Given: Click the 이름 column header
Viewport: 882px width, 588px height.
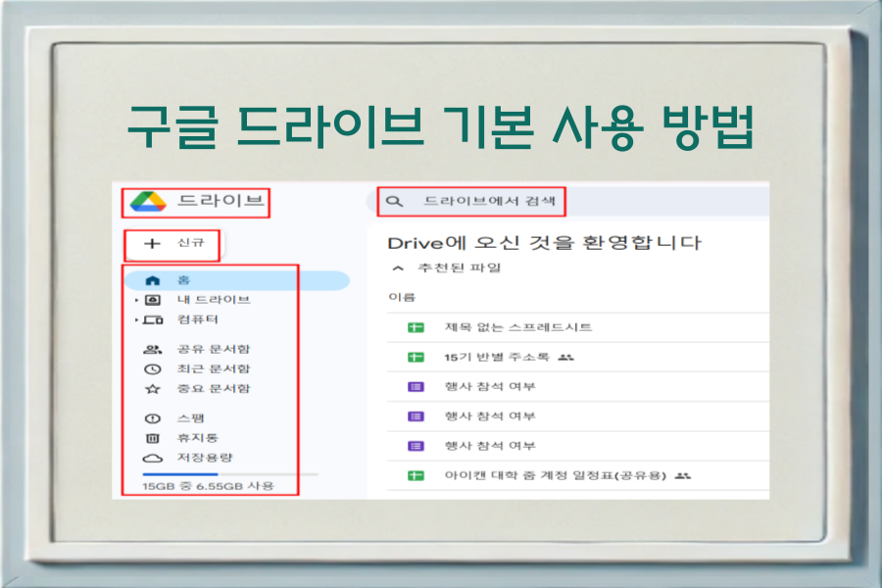Looking at the screenshot, I should [x=402, y=297].
